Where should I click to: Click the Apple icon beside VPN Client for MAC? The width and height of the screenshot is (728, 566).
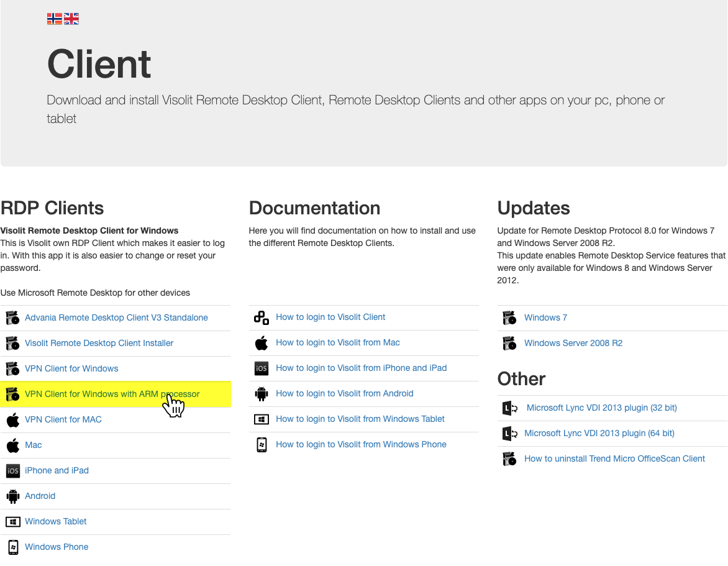tap(12, 419)
